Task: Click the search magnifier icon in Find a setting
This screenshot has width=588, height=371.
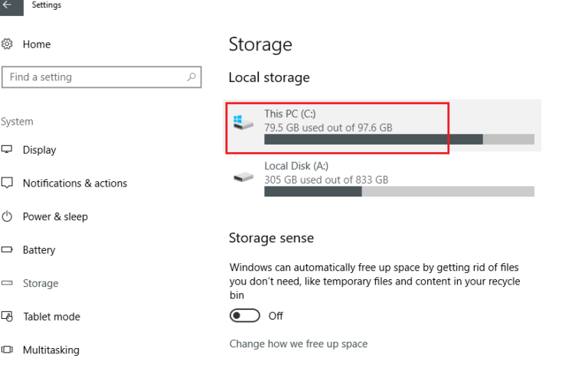Action: [191, 77]
